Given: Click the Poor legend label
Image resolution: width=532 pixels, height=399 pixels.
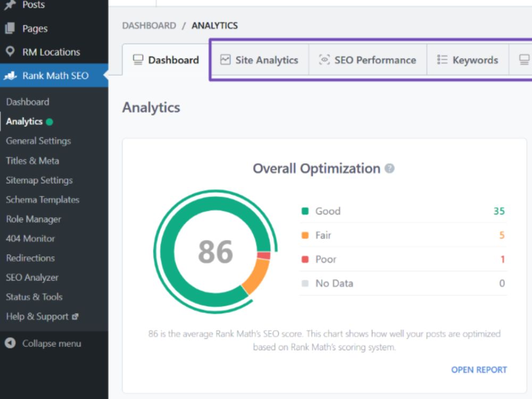Looking at the screenshot, I should pos(326,259).
